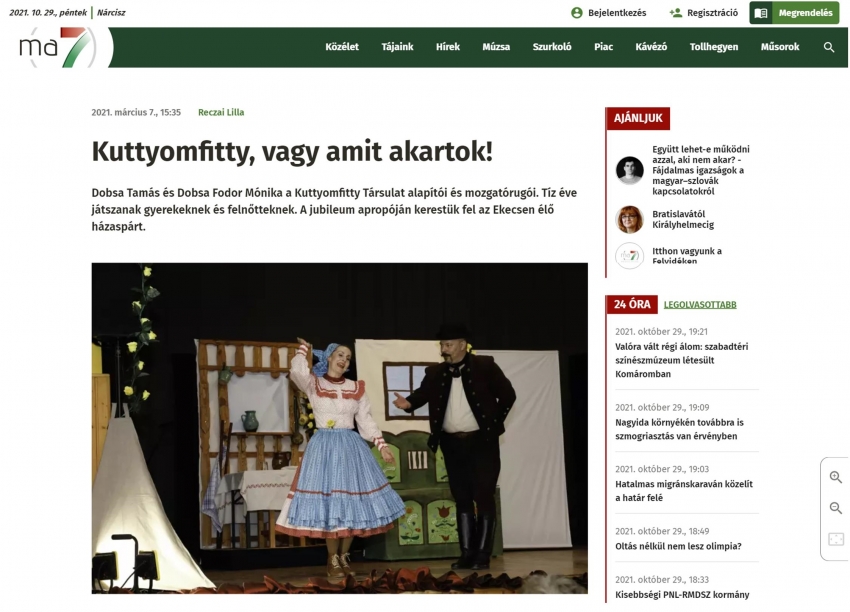Click the article date '2021. március 7., 15:35'
The image size is (850, 612).
click(136, 112)
